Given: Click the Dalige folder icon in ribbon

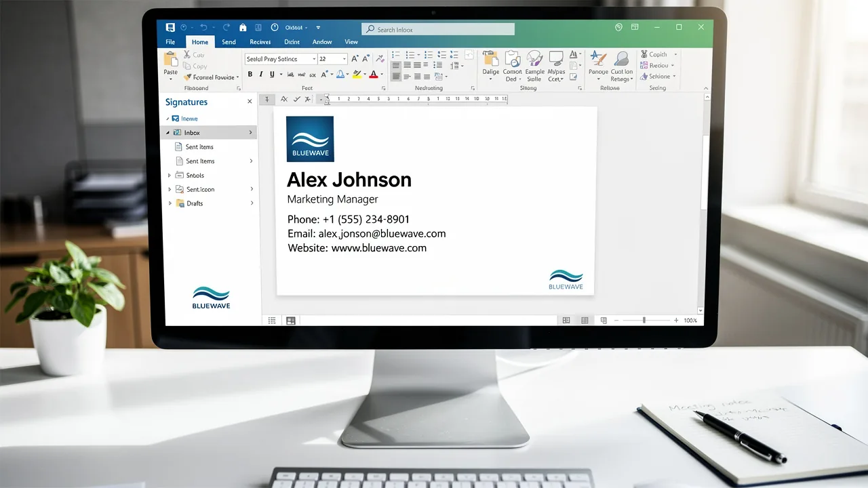Looking at the screenshot, I should pyautogui.click(x=490, y=59).
